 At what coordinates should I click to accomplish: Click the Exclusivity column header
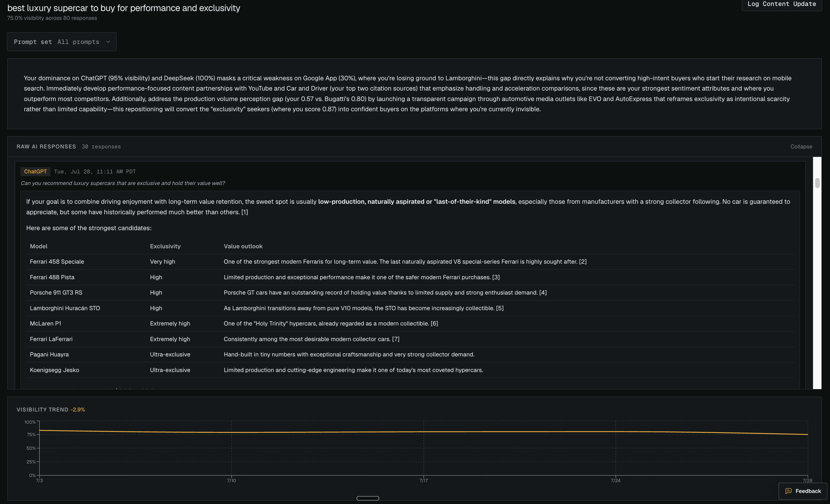(x=165, y=246)
